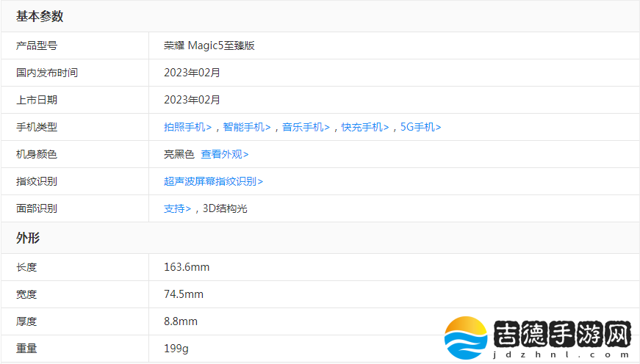
Task: Click the 支持 link in 面部识别 row
Action: tap(178, 208)
